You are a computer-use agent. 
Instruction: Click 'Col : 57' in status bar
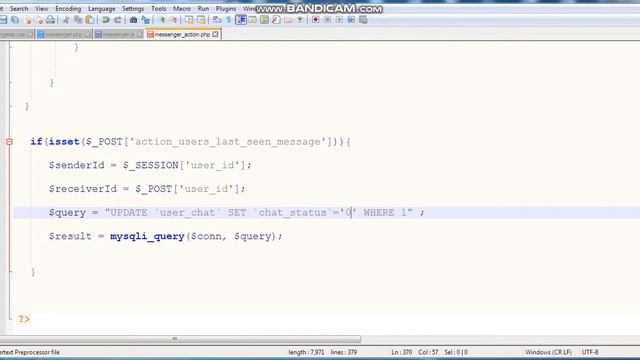pos(428,352)
